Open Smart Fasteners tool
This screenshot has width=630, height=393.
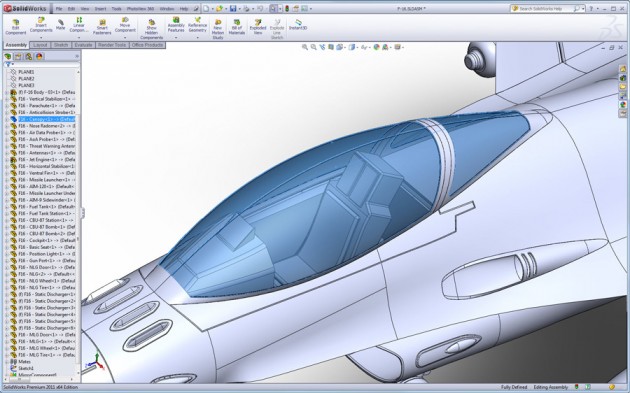tap(102, 27)
